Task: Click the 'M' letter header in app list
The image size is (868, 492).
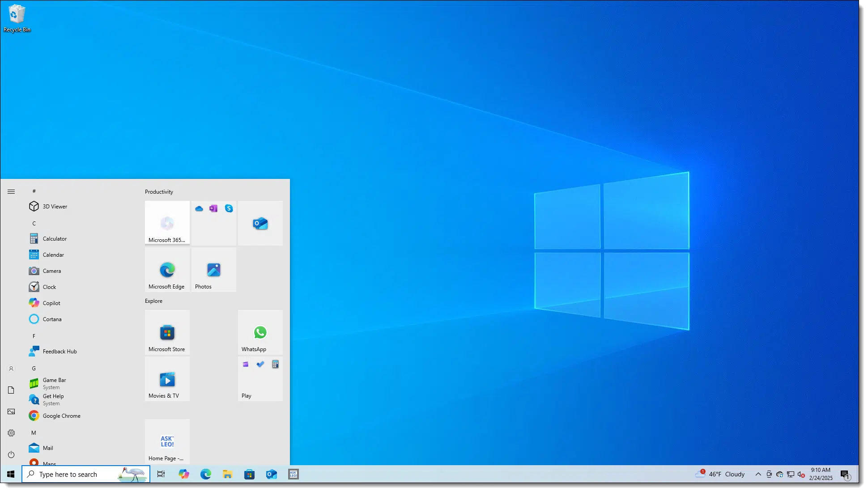Action: 34,433
